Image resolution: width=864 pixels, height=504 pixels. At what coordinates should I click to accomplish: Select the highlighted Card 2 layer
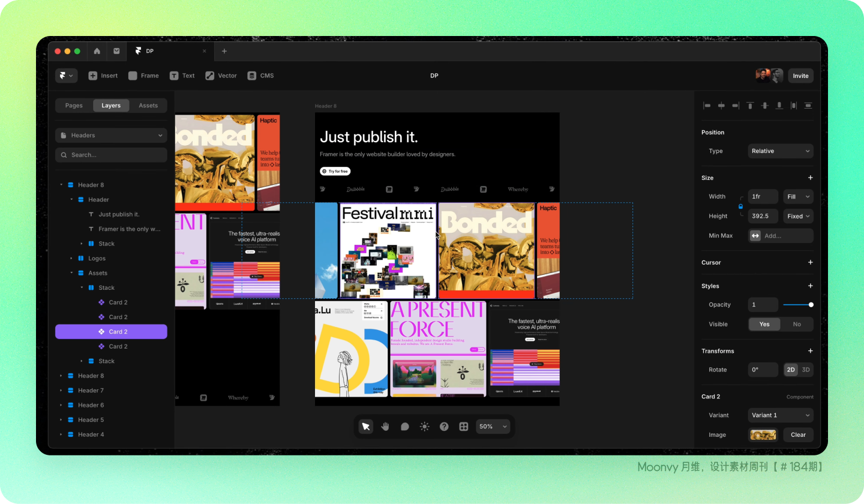[x=111, y=332]
